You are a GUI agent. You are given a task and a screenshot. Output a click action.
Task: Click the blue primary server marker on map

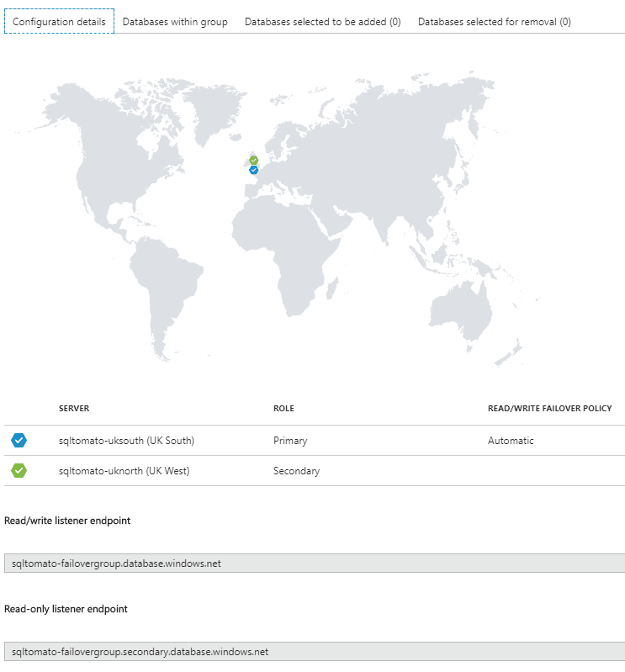254,170
